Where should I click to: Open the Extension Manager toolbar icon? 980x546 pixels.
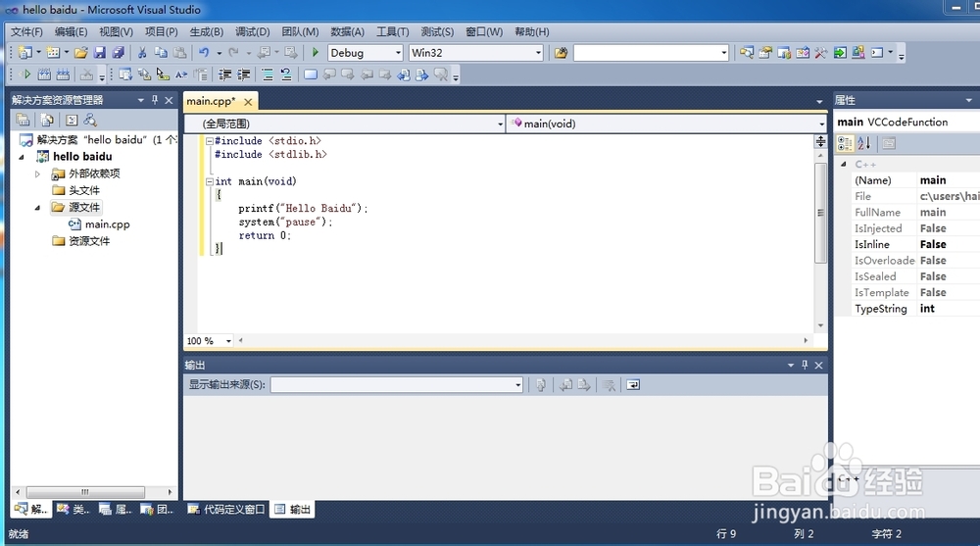[x=858, y=53]
